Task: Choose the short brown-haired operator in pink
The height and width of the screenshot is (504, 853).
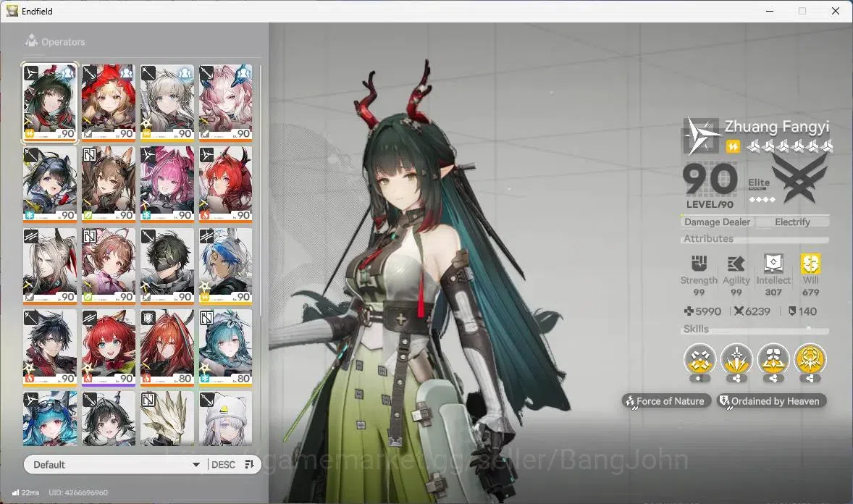Action: click(x=109, y=266)
